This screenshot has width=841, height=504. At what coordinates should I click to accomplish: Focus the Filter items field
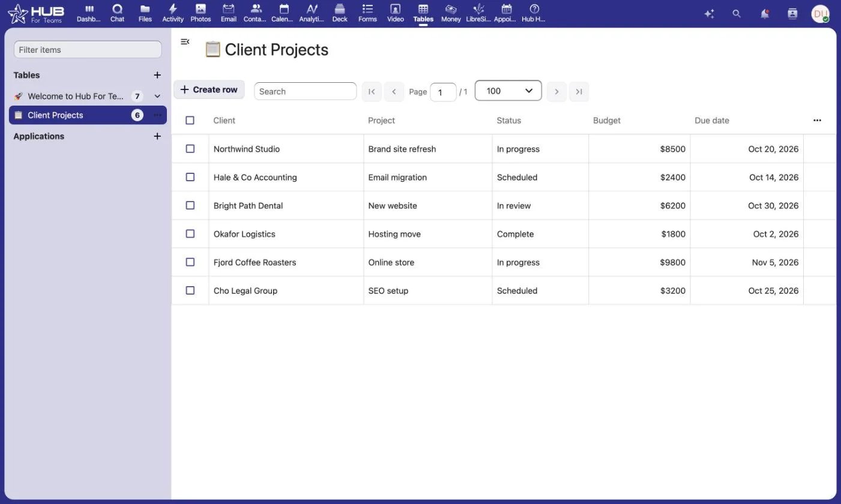point(88,50)
